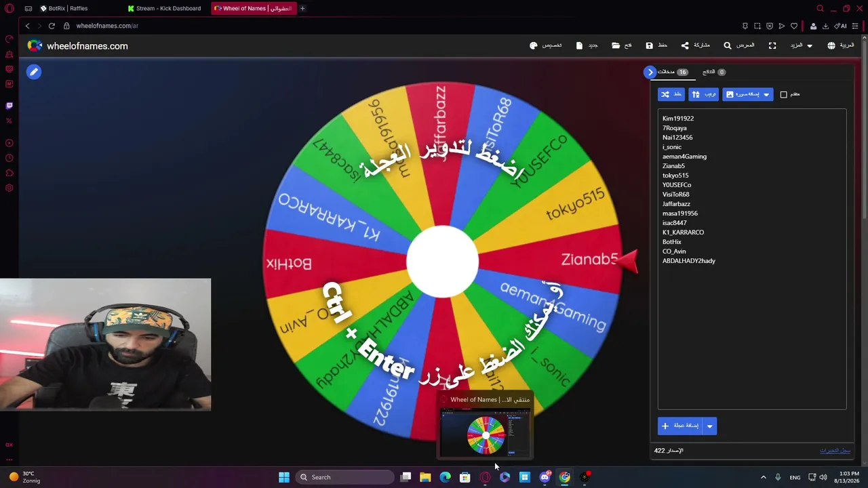Open File Explorer from the taskbar
The image size is (868, 488).
pyautogui.click(x=425, y=477)
